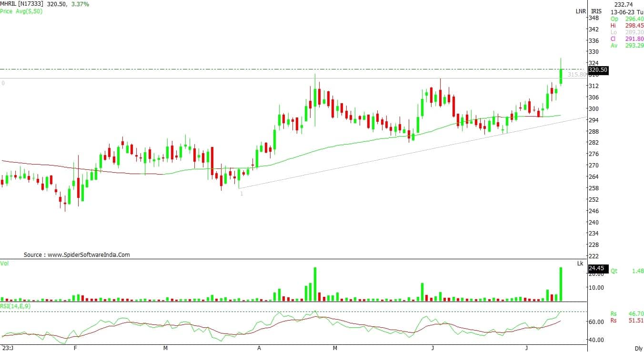Click the black 24.45 volume tag

click(x=596, y=268)
